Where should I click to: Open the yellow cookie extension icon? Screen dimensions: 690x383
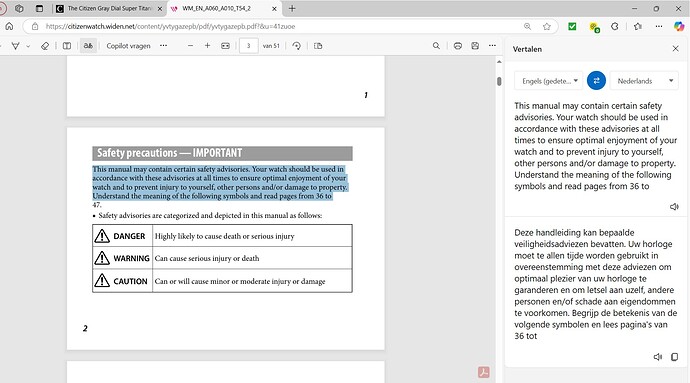(x=594, y=27)
